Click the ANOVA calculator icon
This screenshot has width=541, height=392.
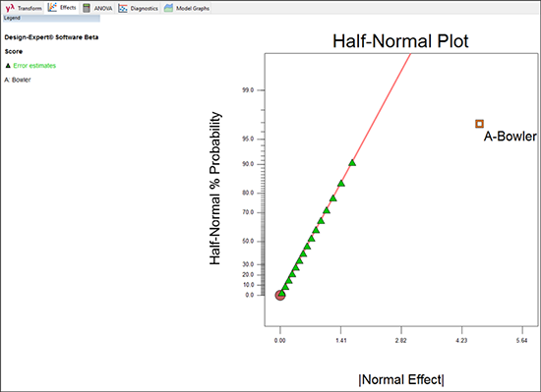pyautogui.click(x=87, y=8)
